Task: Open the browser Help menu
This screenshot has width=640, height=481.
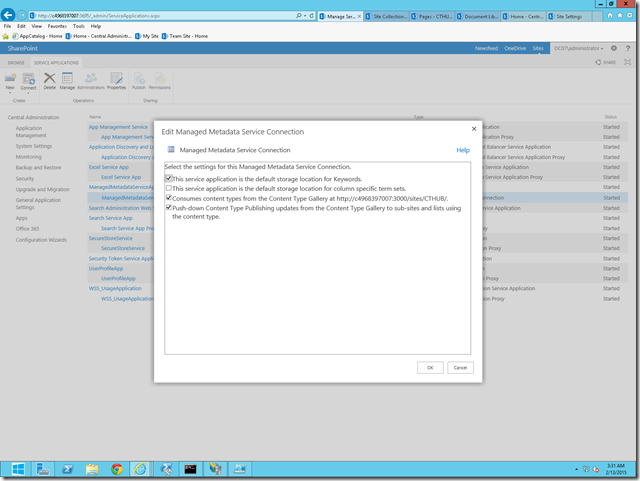Action: point(96,26)
